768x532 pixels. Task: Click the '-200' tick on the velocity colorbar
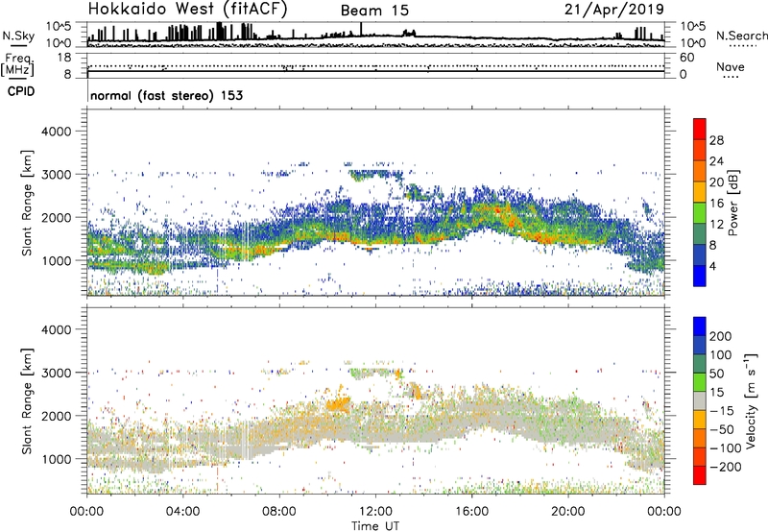[725, 467]
